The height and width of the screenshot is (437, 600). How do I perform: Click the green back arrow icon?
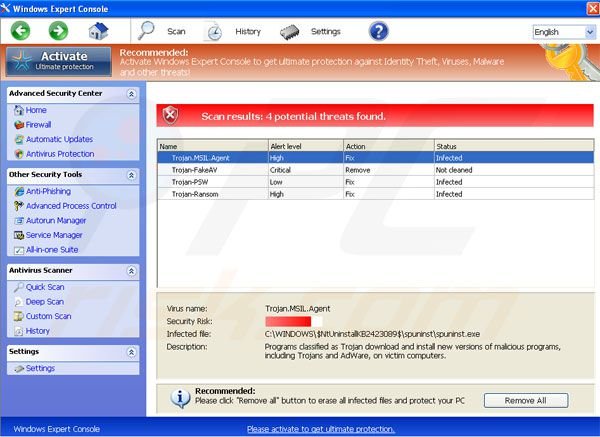click(20, 31)
